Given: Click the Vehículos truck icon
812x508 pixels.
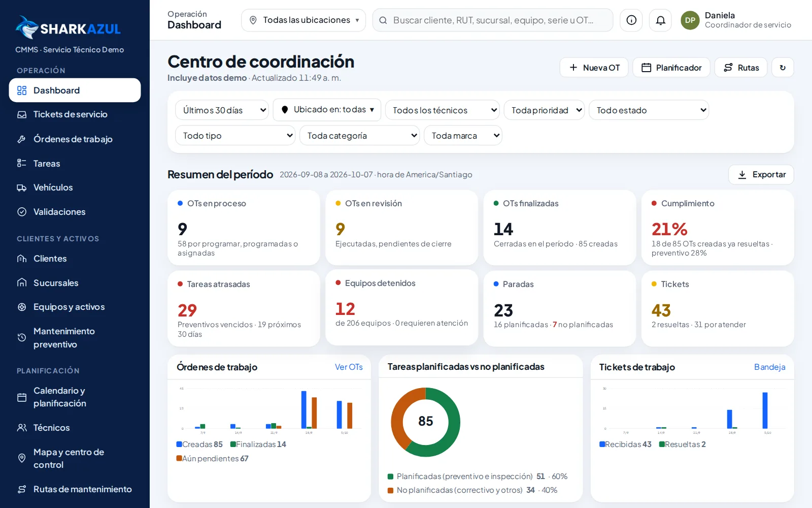Looking at the screenshot, I should tap(22, 188).
